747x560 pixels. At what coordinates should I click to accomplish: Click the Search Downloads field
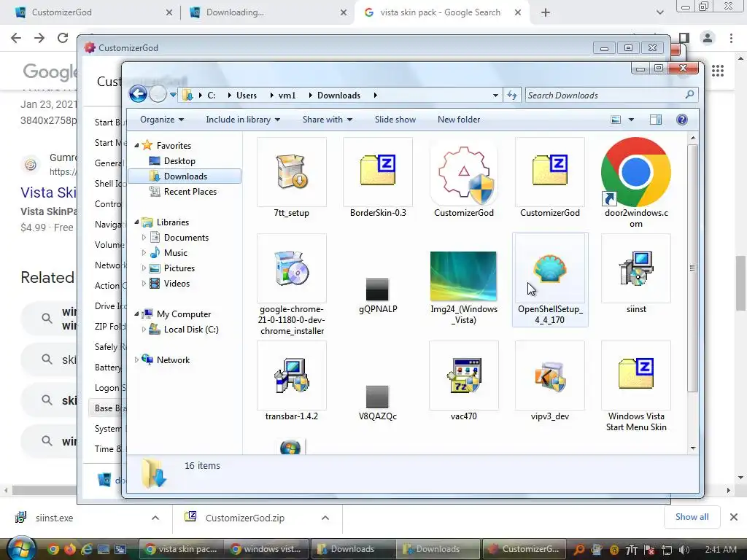point(612,96)
